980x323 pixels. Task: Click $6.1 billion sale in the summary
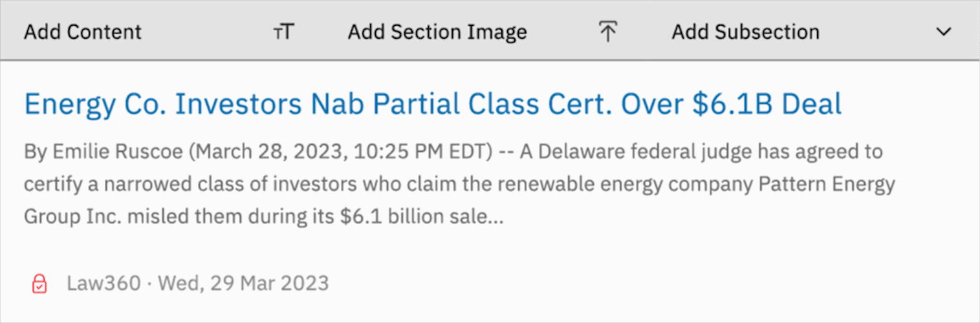(414, 217)
